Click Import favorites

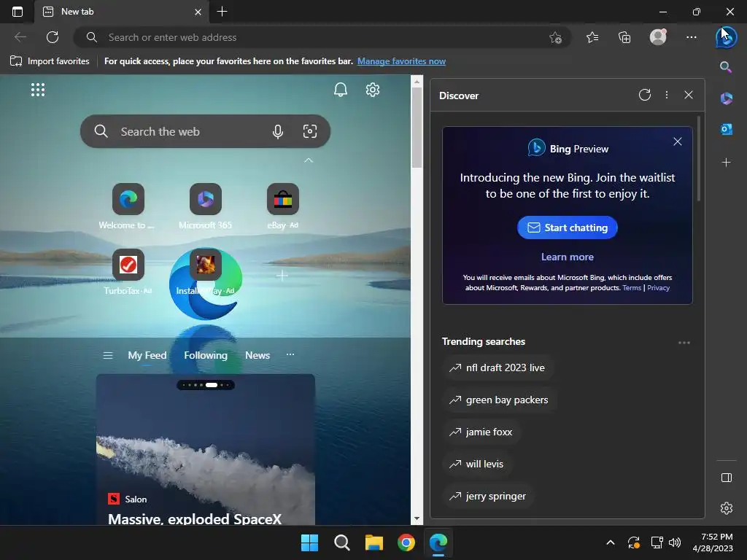pyautogui.click(x=50, y=61)
